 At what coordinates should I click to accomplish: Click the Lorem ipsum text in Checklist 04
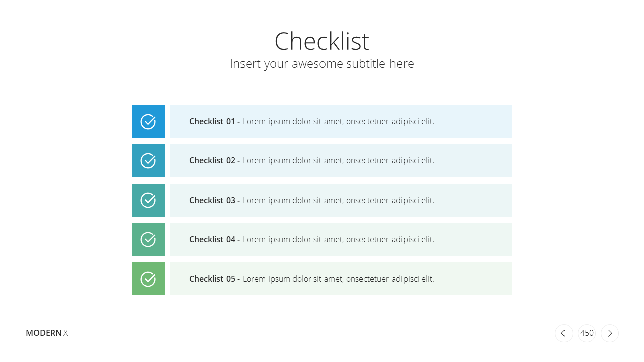[x=338, y=239]
